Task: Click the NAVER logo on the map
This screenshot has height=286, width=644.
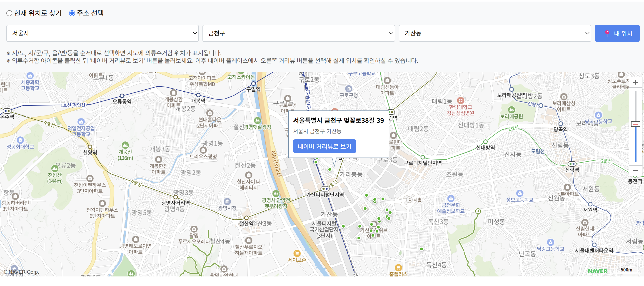Action: click(597, 271)
